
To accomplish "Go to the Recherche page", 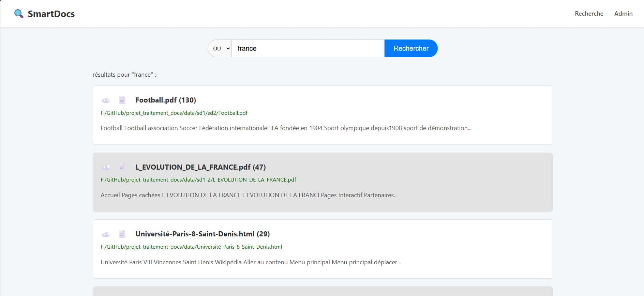I will [589, 14].
